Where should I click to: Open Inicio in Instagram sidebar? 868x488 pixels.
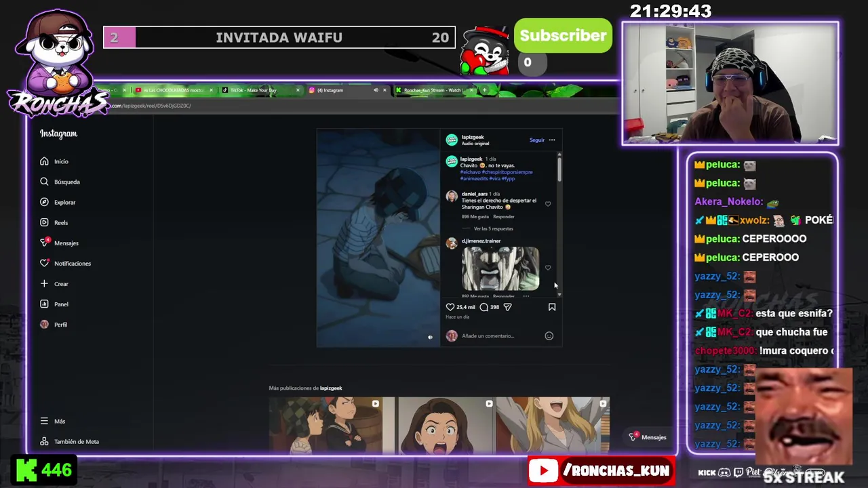tap(54, 161)
